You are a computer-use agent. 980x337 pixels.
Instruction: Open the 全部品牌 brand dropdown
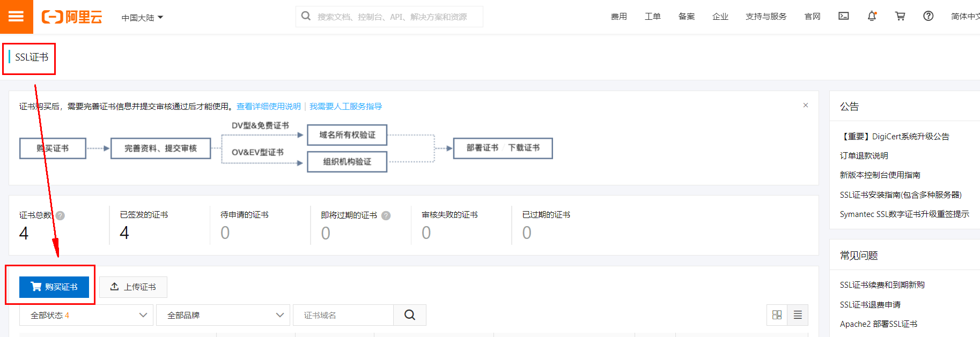[223, 315]
